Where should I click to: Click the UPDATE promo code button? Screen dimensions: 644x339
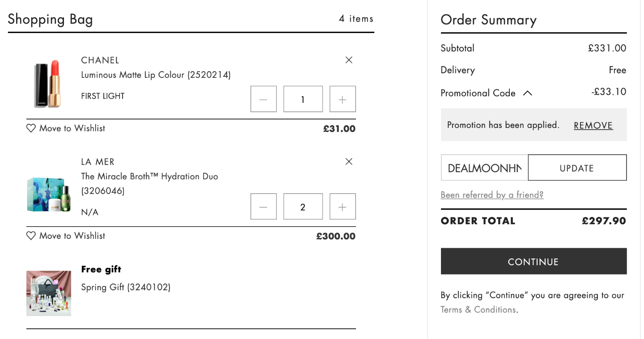(577, 168)
